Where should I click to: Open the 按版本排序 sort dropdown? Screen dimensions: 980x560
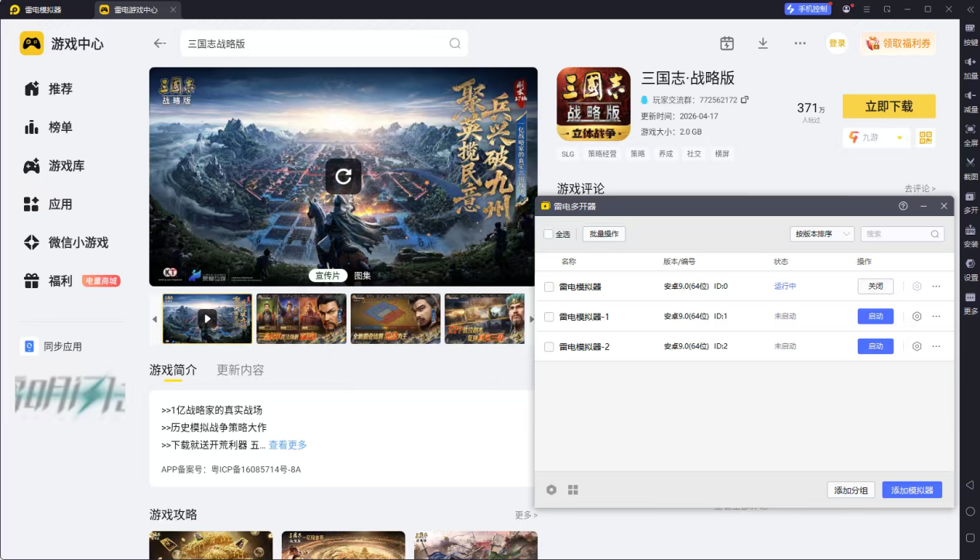coord(821,234)
